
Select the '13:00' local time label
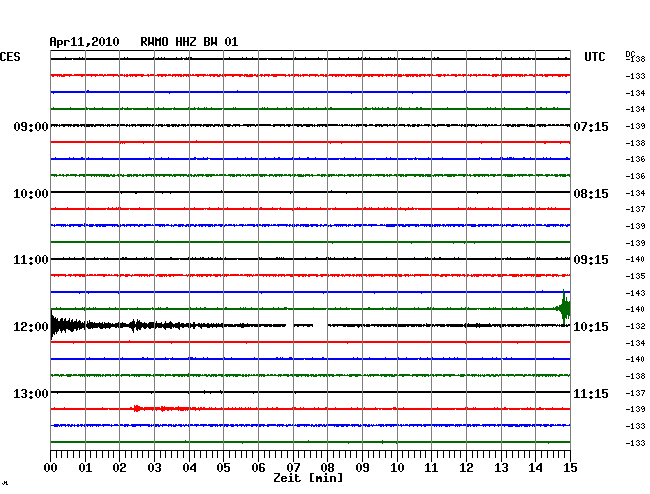(x=31, y=393)
